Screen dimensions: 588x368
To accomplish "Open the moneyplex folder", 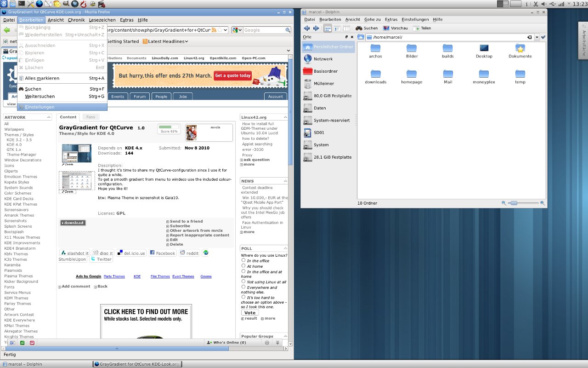I will (484, 77).
